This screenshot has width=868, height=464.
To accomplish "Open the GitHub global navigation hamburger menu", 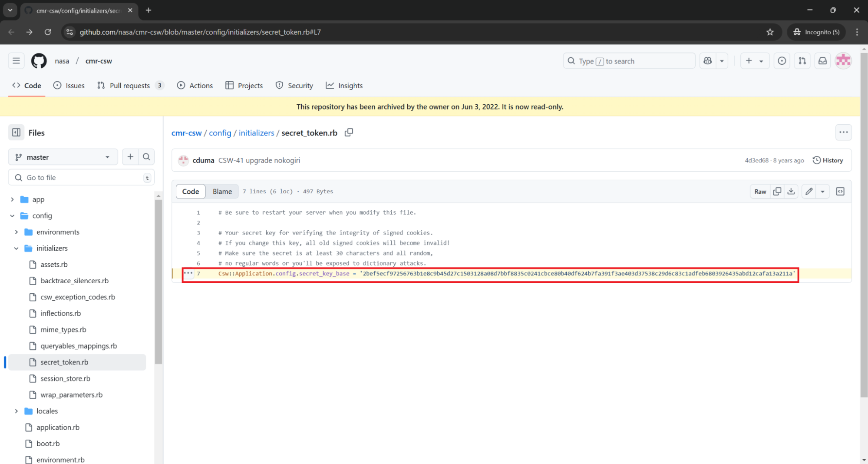I will point(16,61).
